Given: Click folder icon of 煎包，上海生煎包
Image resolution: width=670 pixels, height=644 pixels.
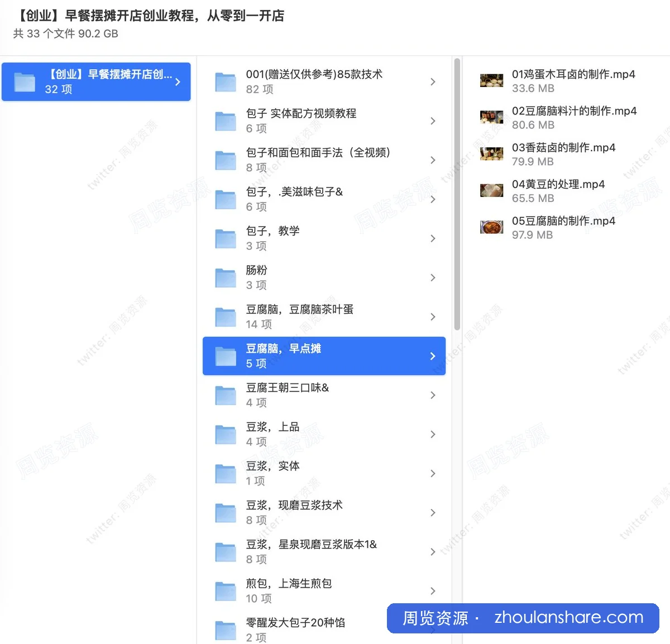Looking at the screenshot, I should point(226,591).
